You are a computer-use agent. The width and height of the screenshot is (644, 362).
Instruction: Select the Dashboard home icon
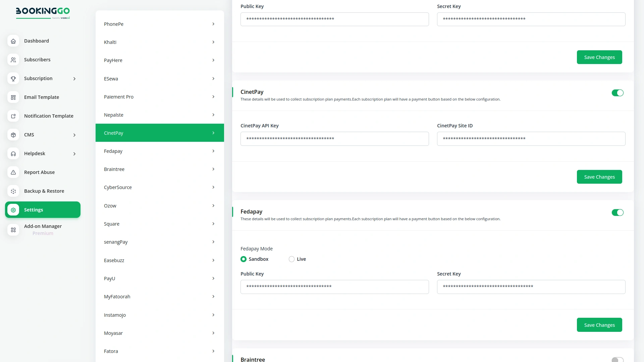[x=13, y=41]
